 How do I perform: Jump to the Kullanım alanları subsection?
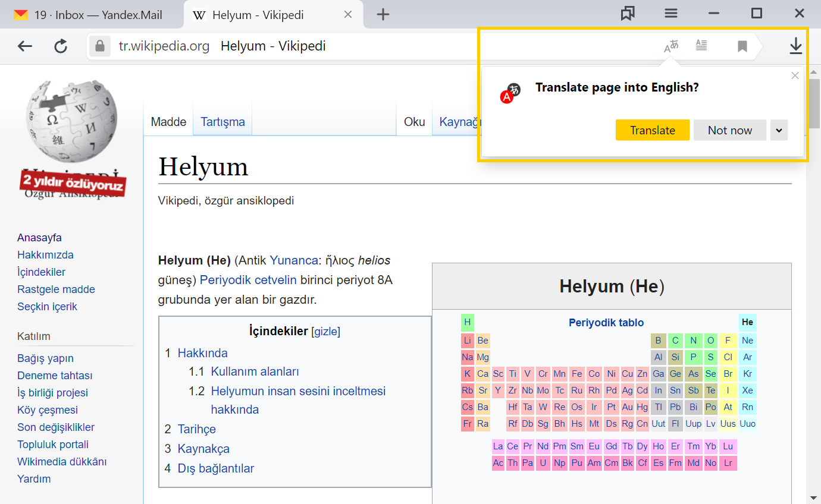click(255, 372)
